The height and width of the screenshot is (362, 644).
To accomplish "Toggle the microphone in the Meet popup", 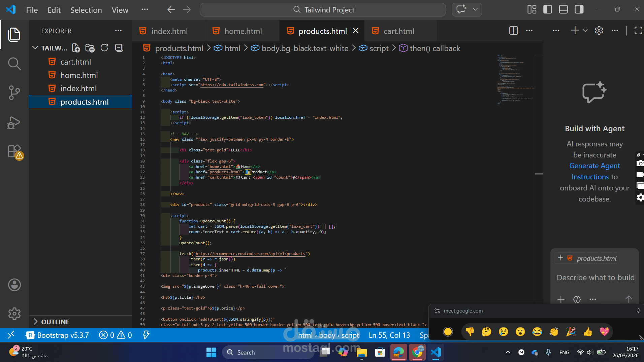I will point(638,311).
